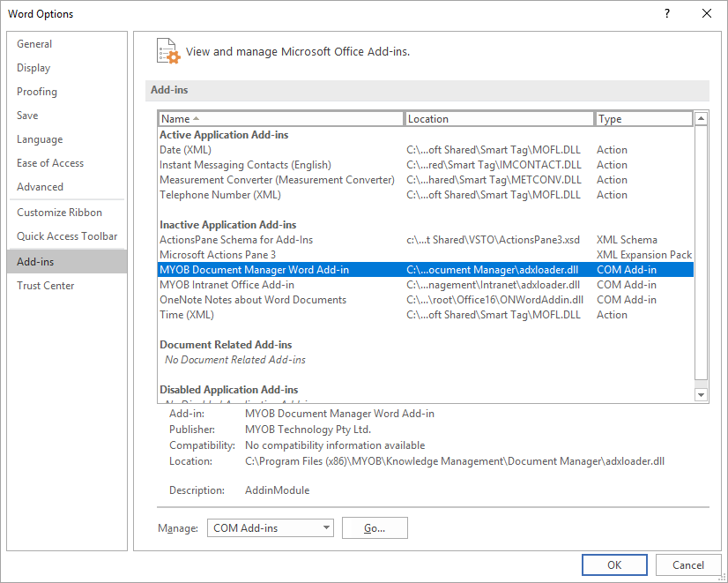This screenshot has height=583, width=728.
Task: Click the Go button next to Manage
Action: click(x=375, y=527)
